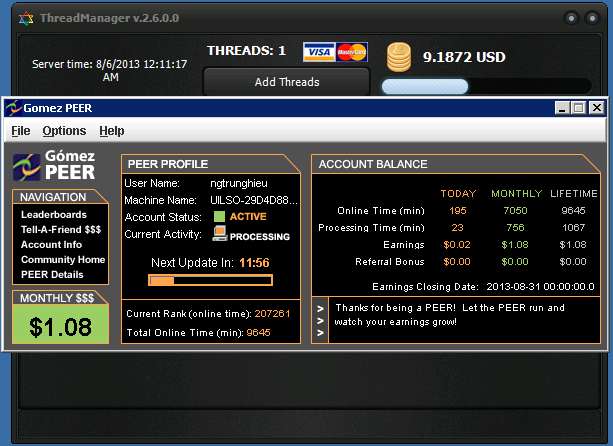Click the Total Online Time value 9645
Image resolution: width=613 pixels, height=446 pixels.
(258, 333)
